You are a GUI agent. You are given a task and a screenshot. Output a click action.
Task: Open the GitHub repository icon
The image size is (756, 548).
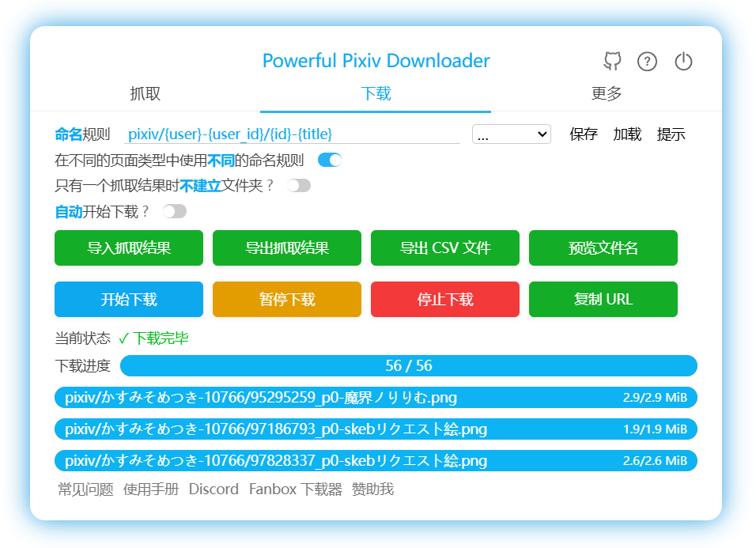coord(612,61)
